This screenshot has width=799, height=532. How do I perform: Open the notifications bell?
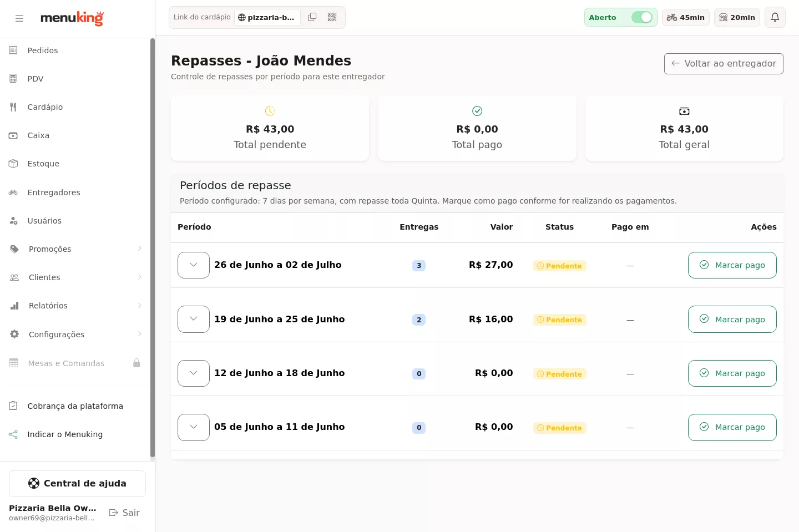click(775, 17)
